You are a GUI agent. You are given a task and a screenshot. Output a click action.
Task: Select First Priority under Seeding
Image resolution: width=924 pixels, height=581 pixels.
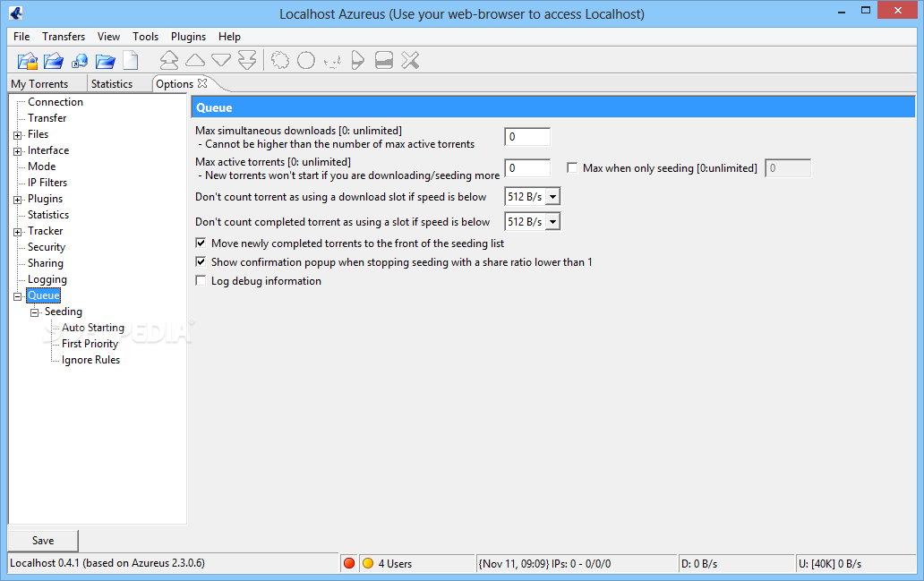click(90, 344)
